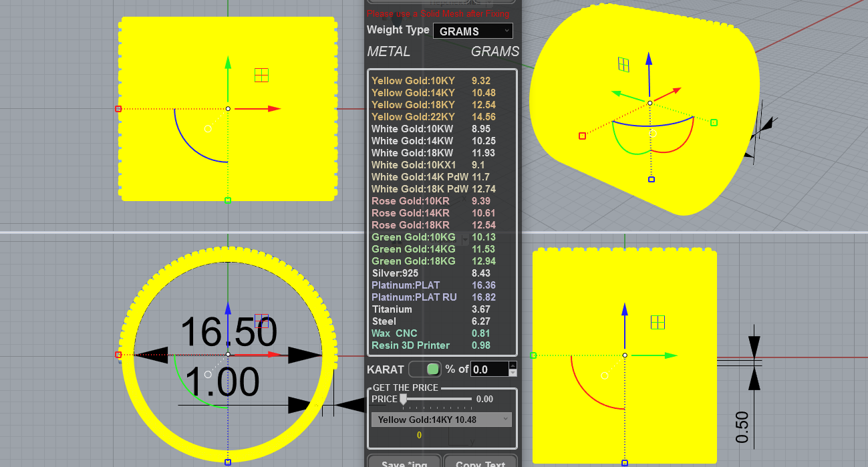Viewport: 868px width, 467px height.
Task: Increase the '% of' value with up arrow
Action: click(513, 365)
